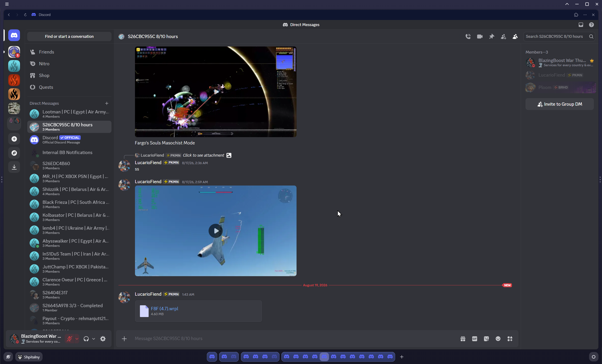Reload the Discord page

point(25,15)
